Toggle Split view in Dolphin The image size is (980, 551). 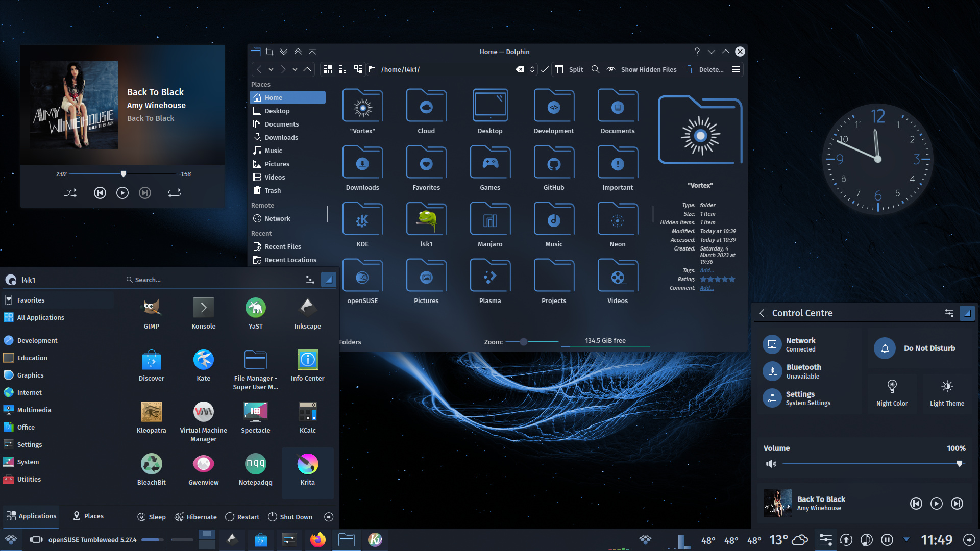(569, 69)
